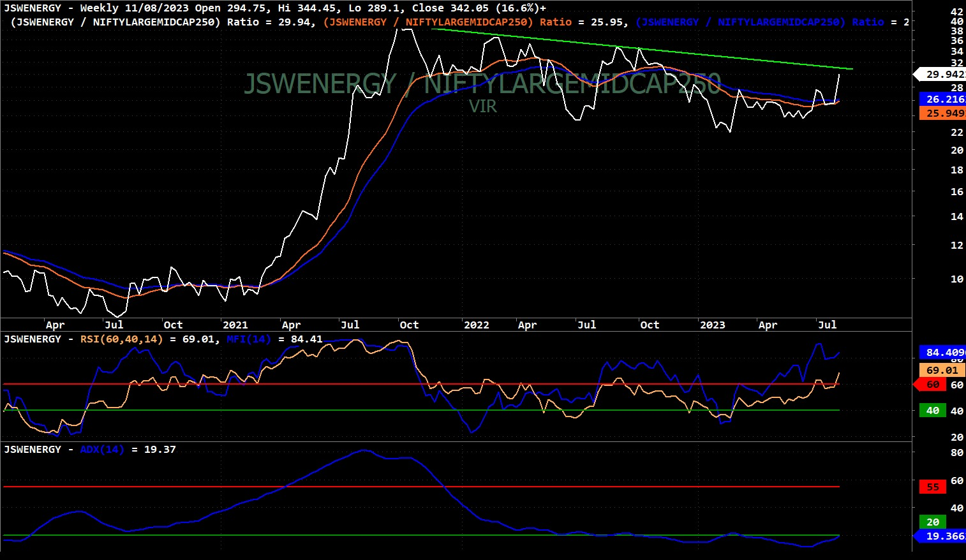Click the 42 price axis label

[x=957, y=11]
